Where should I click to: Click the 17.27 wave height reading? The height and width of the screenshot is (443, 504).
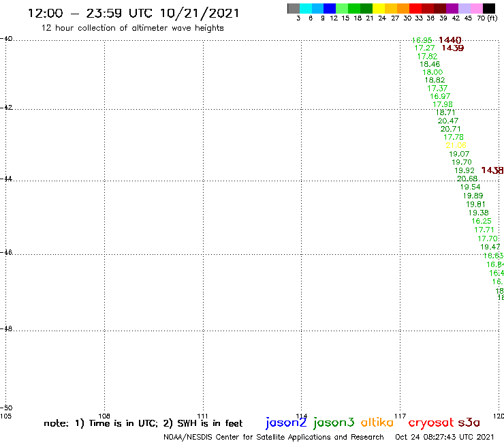pyautogui.click(x=424, y=48)
